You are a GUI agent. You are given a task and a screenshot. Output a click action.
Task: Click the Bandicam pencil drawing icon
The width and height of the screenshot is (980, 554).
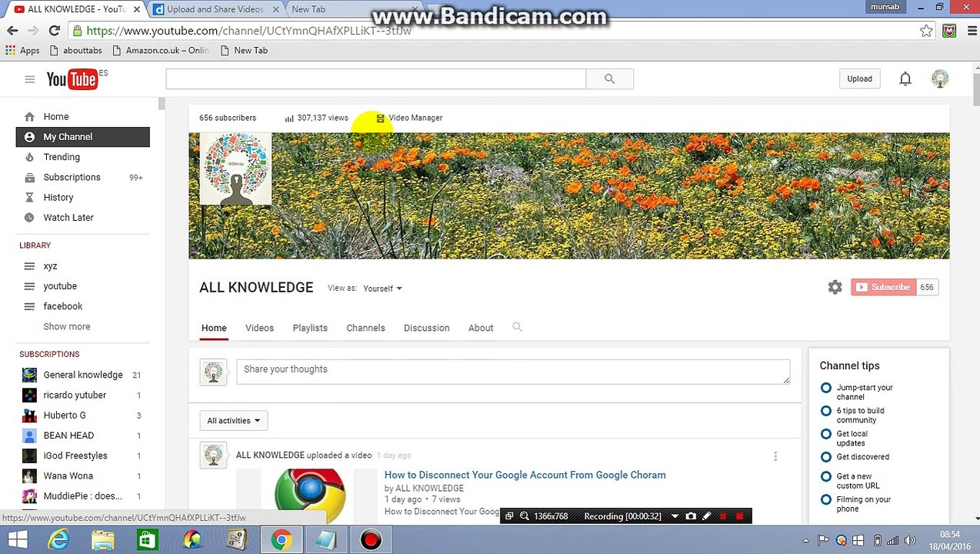click(x=706, y=516)
